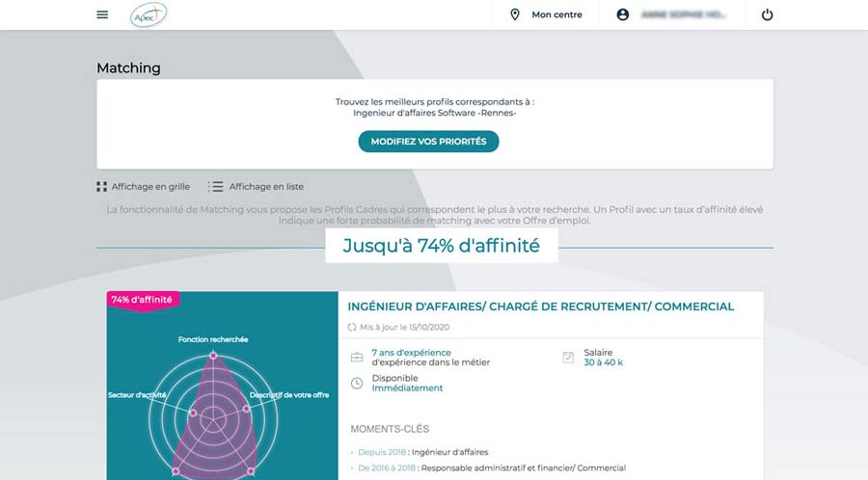868x480 pixels.
Task: Open Ingénieur d'affaires profile title
Action: (541, 307)
